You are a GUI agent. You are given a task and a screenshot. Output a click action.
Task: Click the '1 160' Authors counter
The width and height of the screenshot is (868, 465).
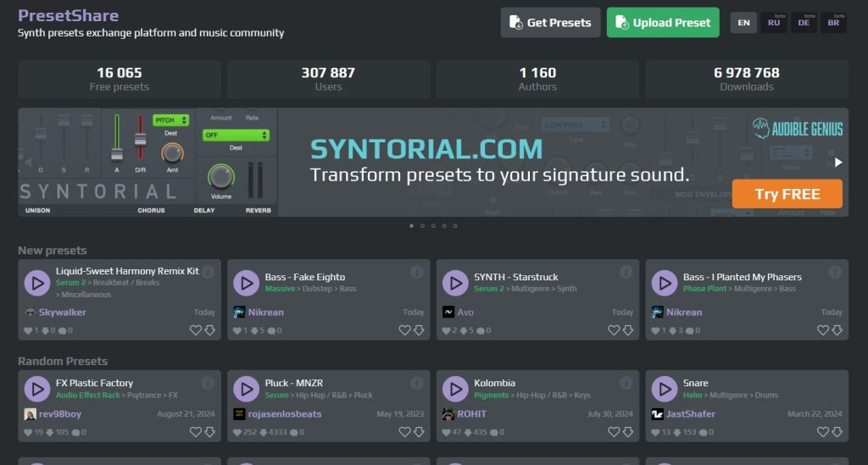[x=537, y=80]
